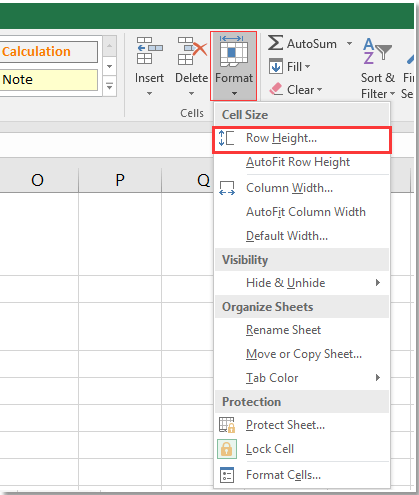
Task: Expand the cell styles gallery more arrow
Action: pos(109,86)
